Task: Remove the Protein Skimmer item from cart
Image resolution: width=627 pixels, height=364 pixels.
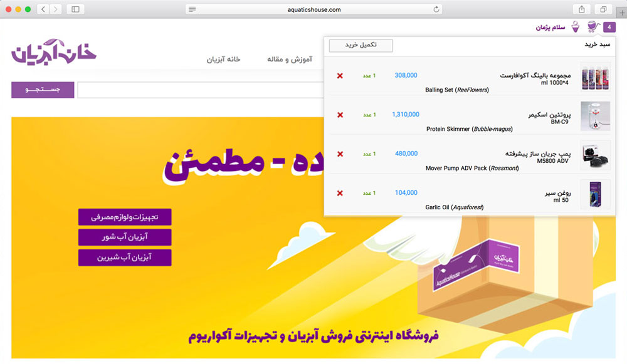Action: coord(340,115)
